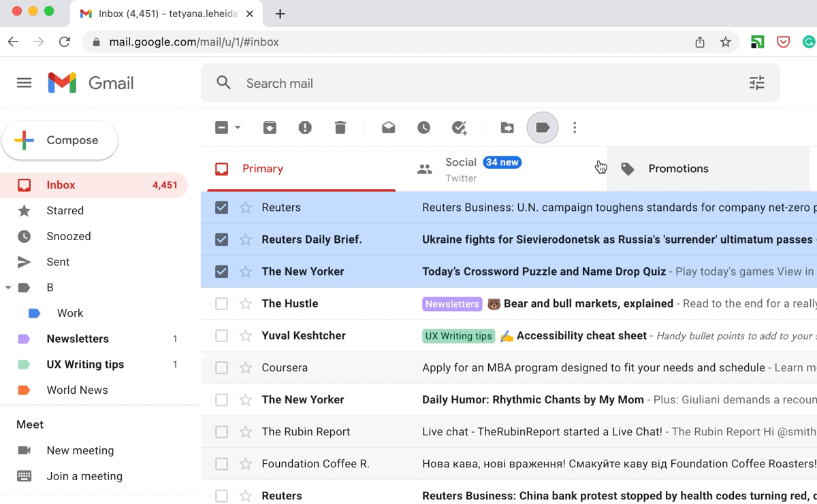The image size is (817, 504).
Task: Show search options filter icon
Action: pyautogui.click(x=757, y=83)
